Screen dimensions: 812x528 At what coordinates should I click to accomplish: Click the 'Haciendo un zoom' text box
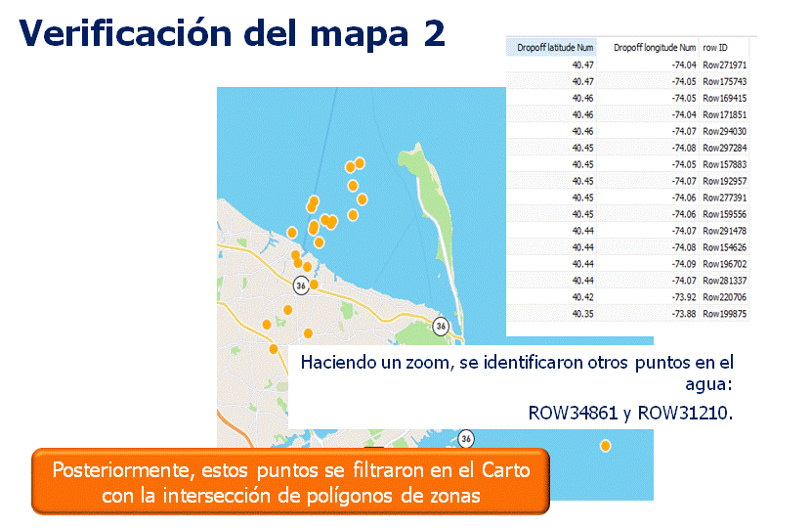click(515, 386)
